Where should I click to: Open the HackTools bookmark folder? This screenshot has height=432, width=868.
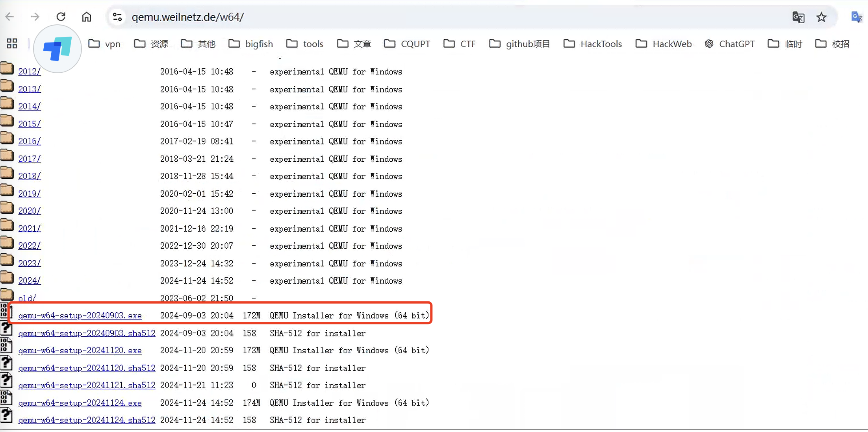pos(593,44)
